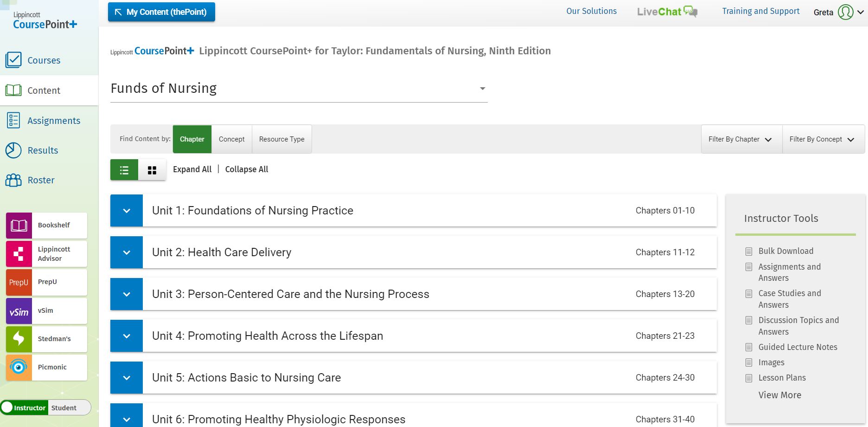Launch the vSim simulation icon
This screenshot has height=427, width=868.
[x=19, y=311]
